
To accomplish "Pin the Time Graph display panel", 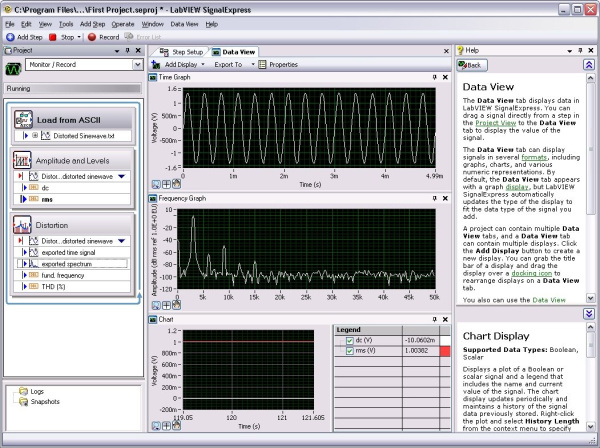I will tap(433, 77).
